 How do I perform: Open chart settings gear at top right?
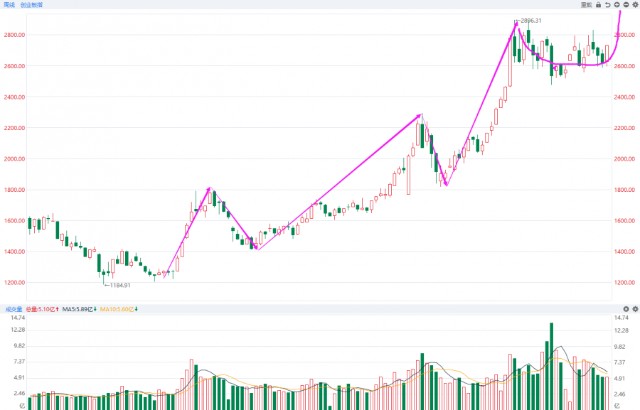pyautogui.click(x=634, y=5)
